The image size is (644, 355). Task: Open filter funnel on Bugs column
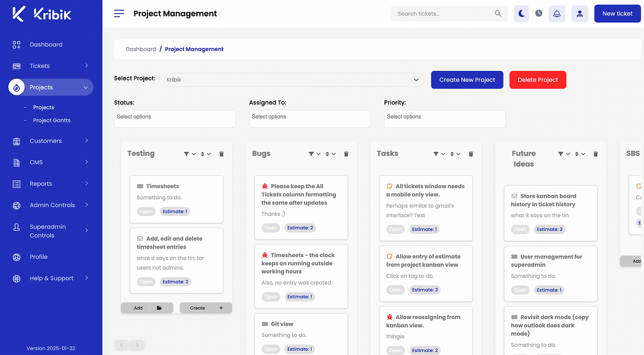point(315,154)
